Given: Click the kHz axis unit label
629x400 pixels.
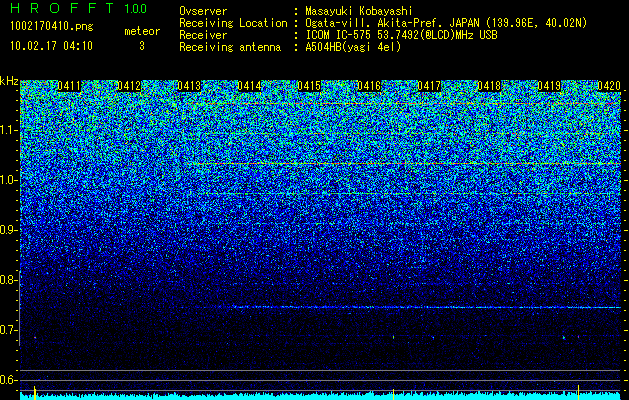Looking at the screenshot, I should [9, 81].
